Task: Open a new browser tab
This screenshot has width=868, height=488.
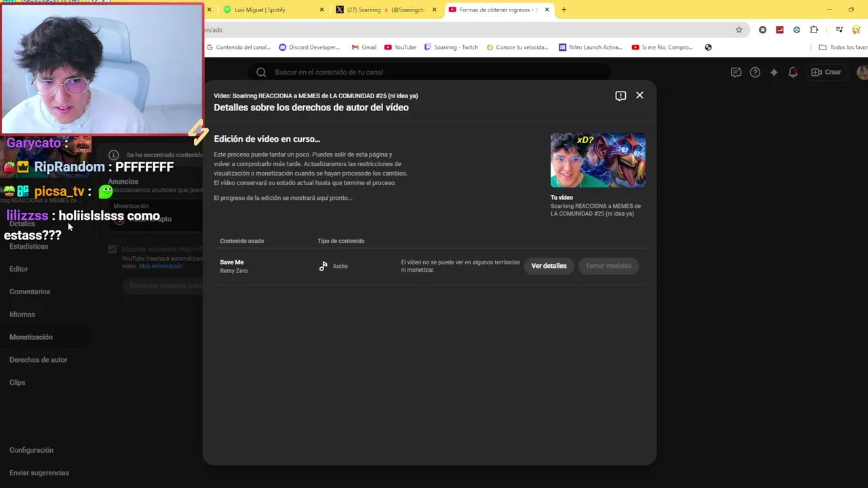Action: tap(564, 10)
